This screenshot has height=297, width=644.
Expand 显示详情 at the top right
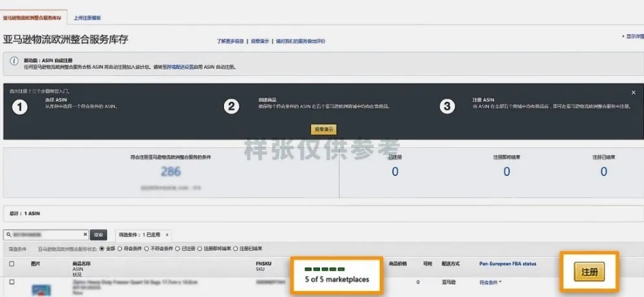(x=634, y=36)
